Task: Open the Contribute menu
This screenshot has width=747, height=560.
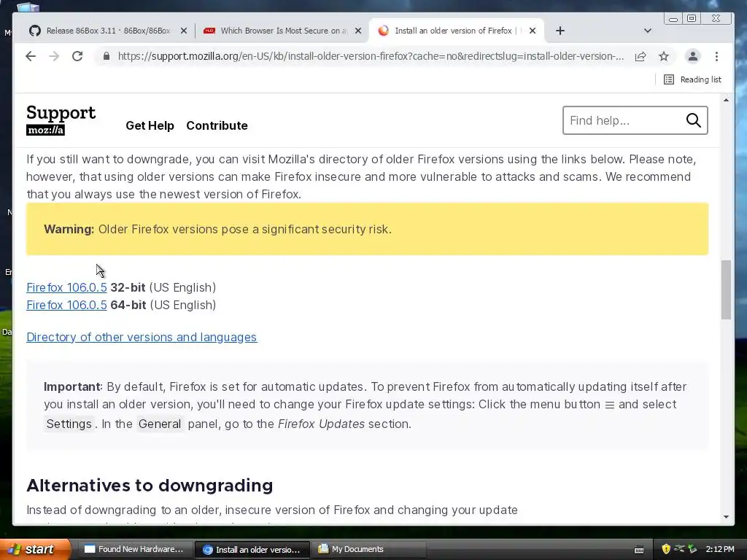Action: tap(217, 125)
